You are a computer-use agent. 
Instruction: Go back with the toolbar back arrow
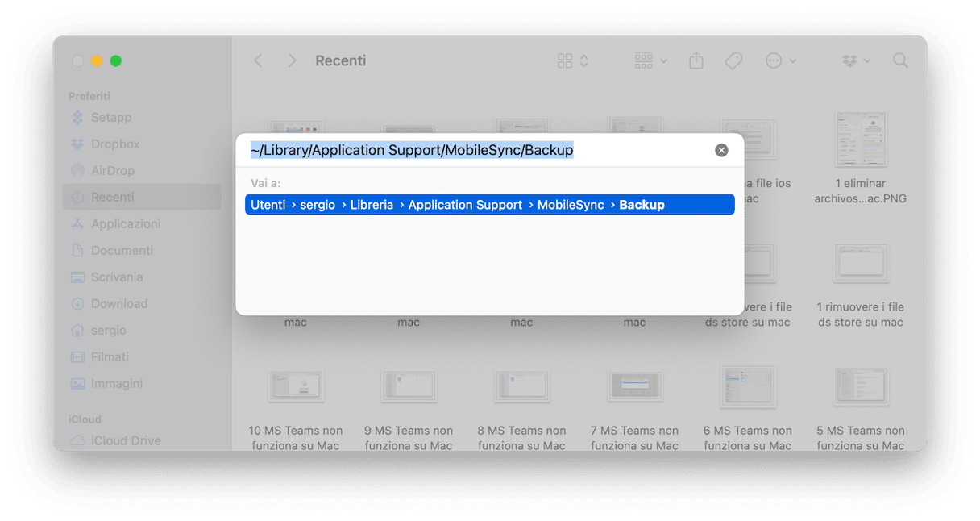click(x=258, y=61)
